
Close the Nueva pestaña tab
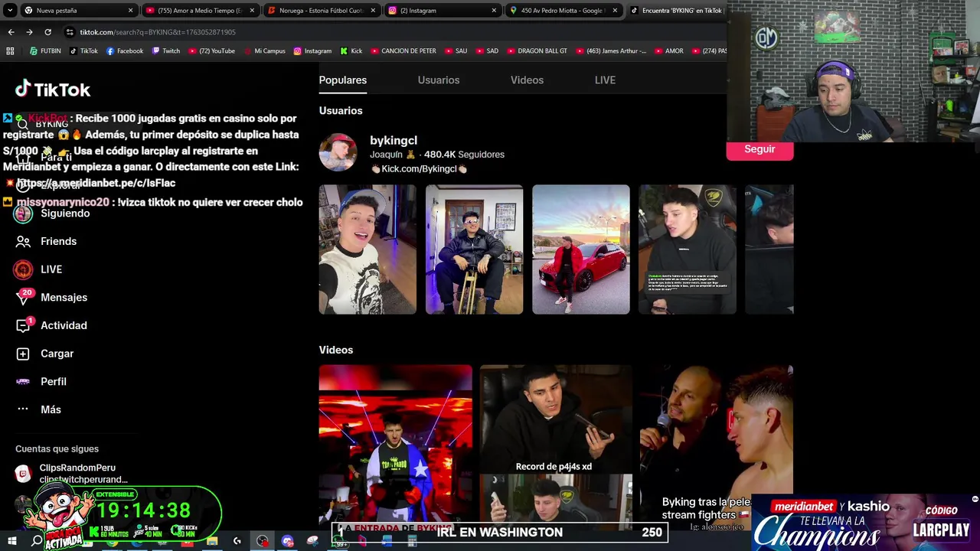[x=131, y=11]
